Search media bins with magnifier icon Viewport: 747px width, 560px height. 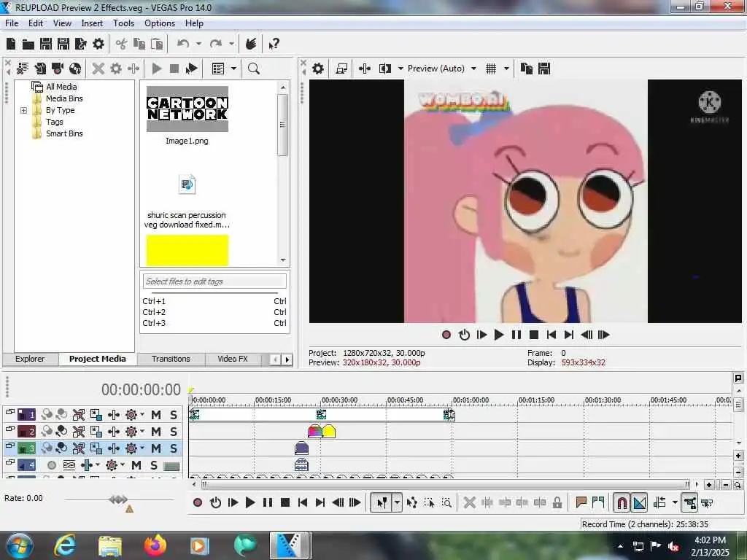click(253, 69)
